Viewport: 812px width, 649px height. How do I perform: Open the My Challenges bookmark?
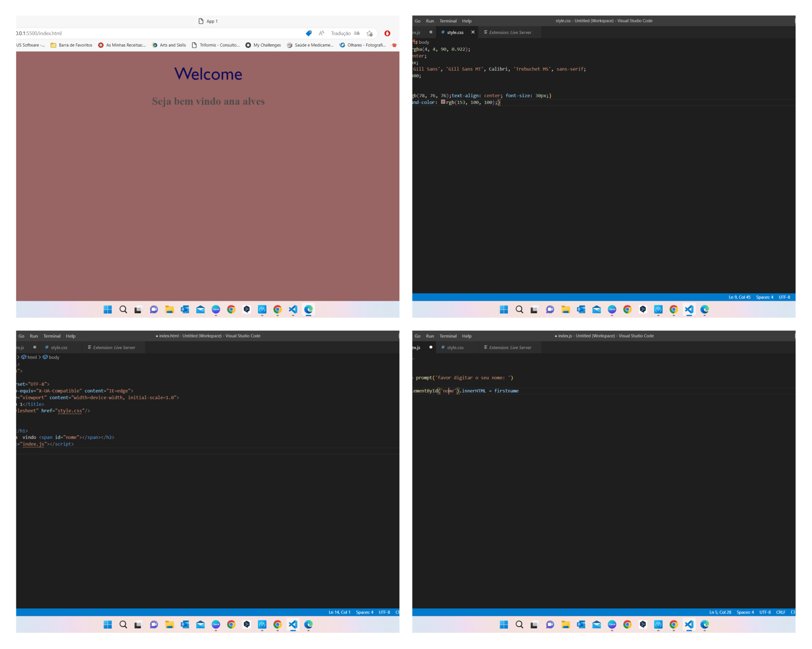263,45
